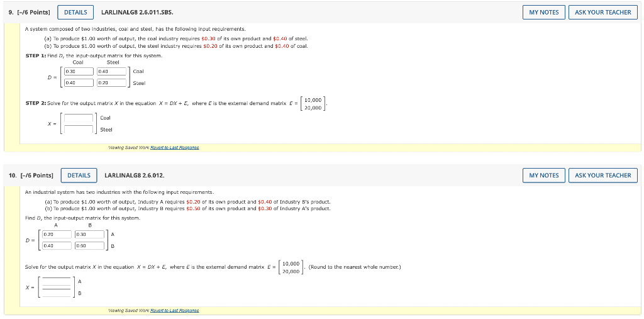Select question 10 matrix D field 0.40
The image size is (644, 319).
click(x=57, y=246)
